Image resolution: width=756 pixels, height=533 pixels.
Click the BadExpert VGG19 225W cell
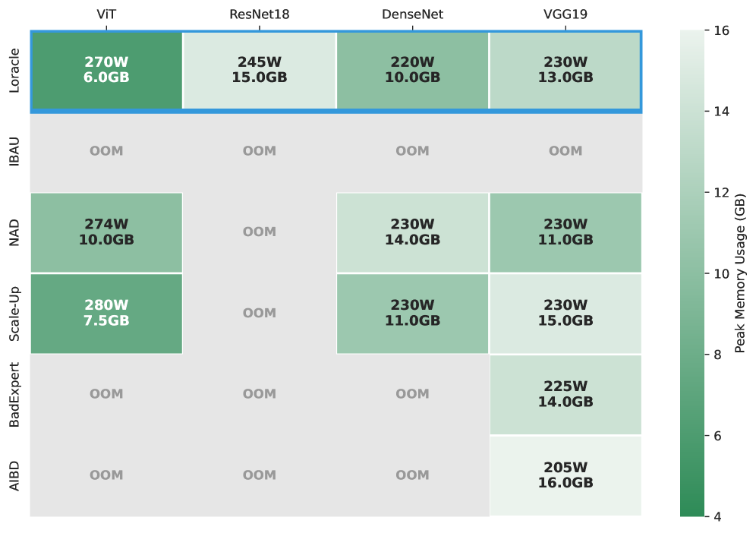[x=565, y=394]
